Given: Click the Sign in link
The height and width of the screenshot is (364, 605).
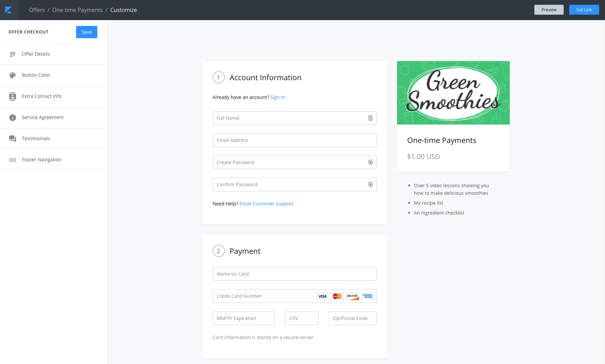Looking at the screenshot, I should pyautogui.click(x=278, y=97).
